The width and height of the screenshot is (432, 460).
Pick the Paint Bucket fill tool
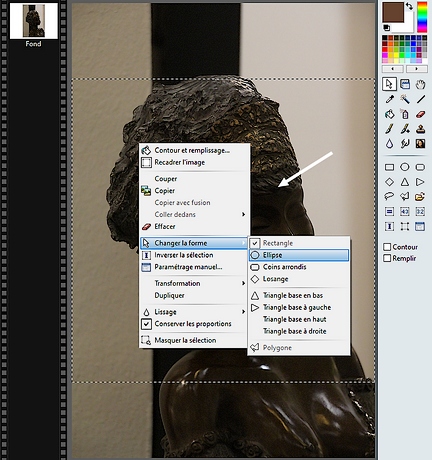(389, 114)
